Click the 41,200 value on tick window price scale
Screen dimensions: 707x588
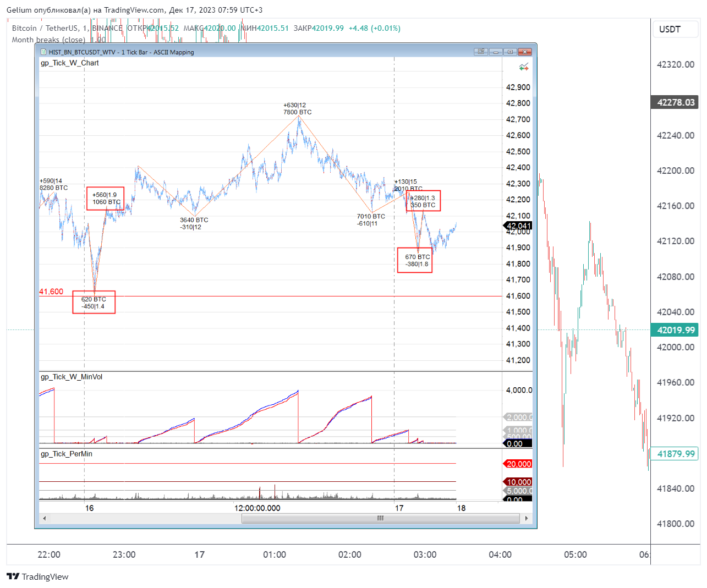(518, 360)
